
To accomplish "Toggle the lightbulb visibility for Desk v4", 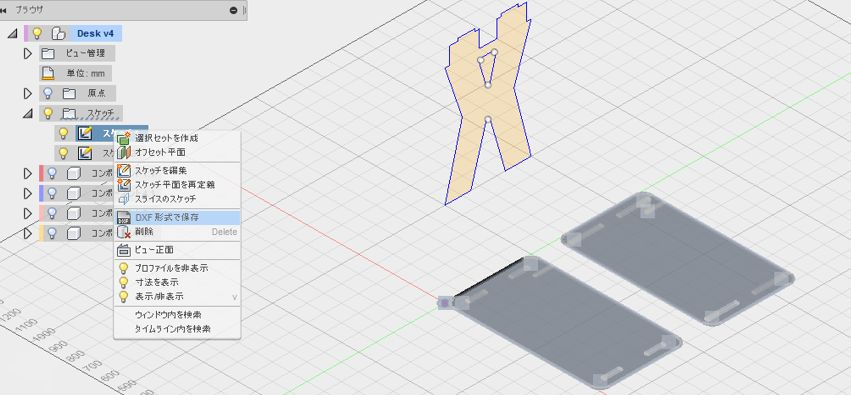I will [x=37, y=34].
